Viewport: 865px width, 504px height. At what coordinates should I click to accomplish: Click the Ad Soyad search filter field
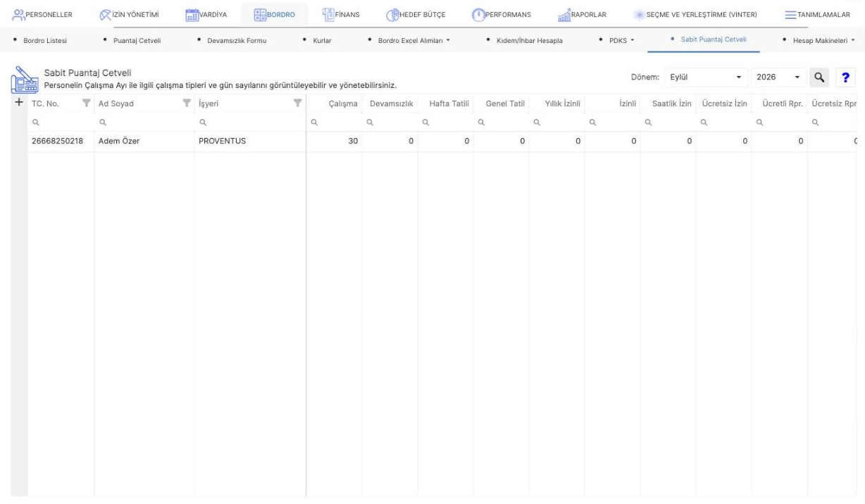144,122
